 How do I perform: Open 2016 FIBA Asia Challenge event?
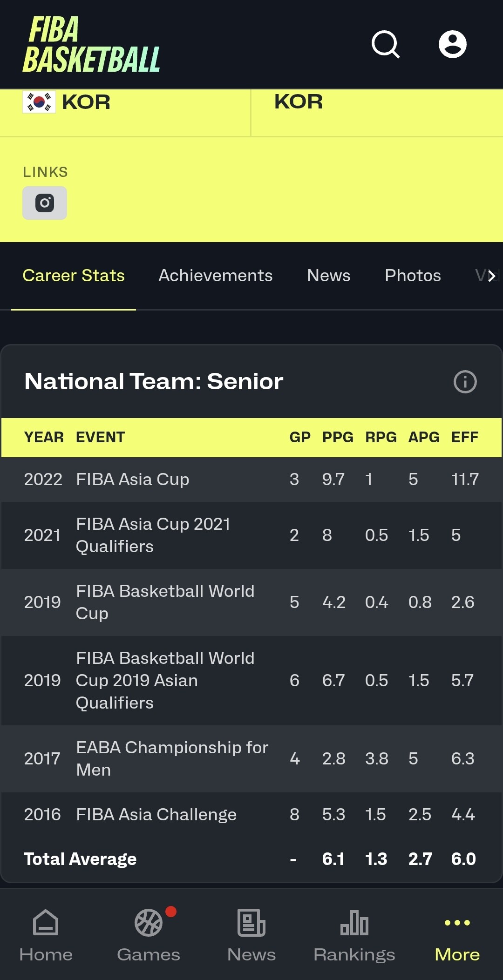[156, 815]
